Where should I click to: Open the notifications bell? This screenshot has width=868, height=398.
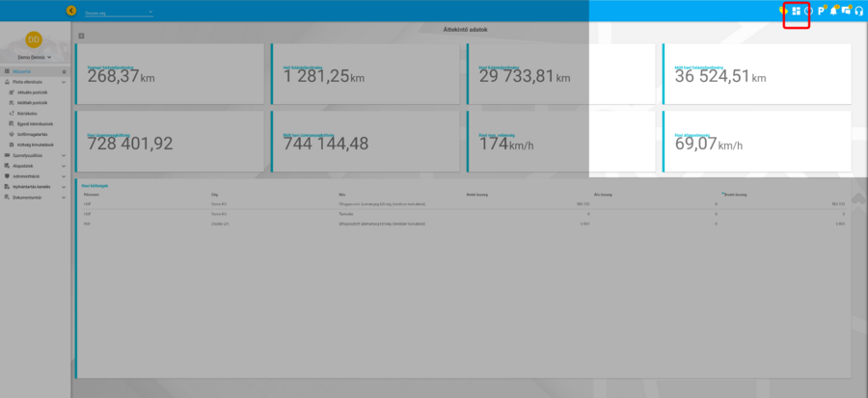pos(833,11)
